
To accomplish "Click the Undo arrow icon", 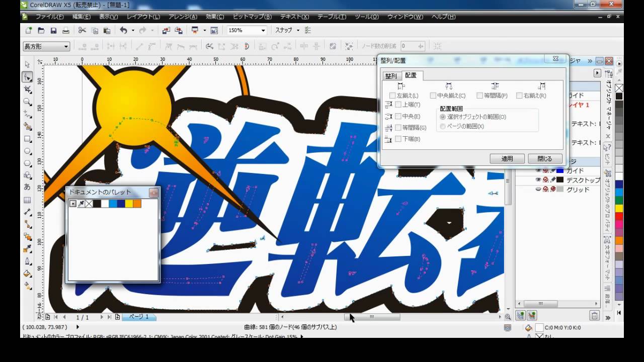I will [123, 30].
